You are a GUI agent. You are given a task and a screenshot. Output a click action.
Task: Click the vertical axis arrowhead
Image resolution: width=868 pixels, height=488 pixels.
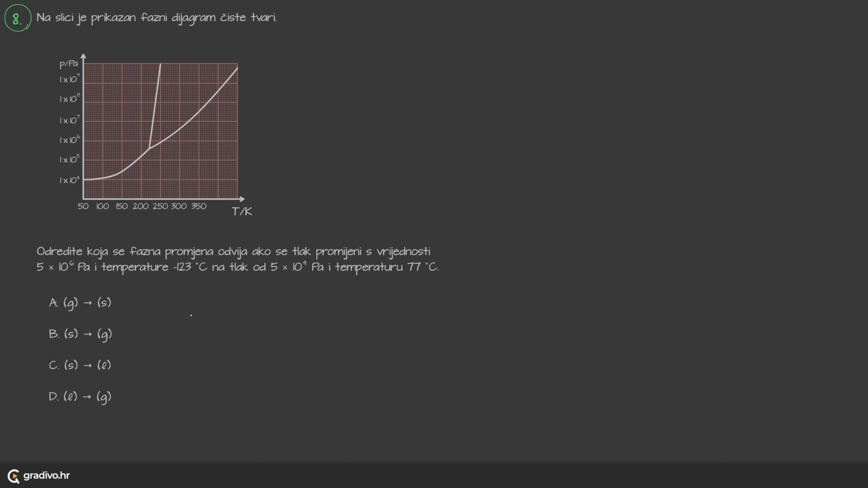tap(83, 56)
